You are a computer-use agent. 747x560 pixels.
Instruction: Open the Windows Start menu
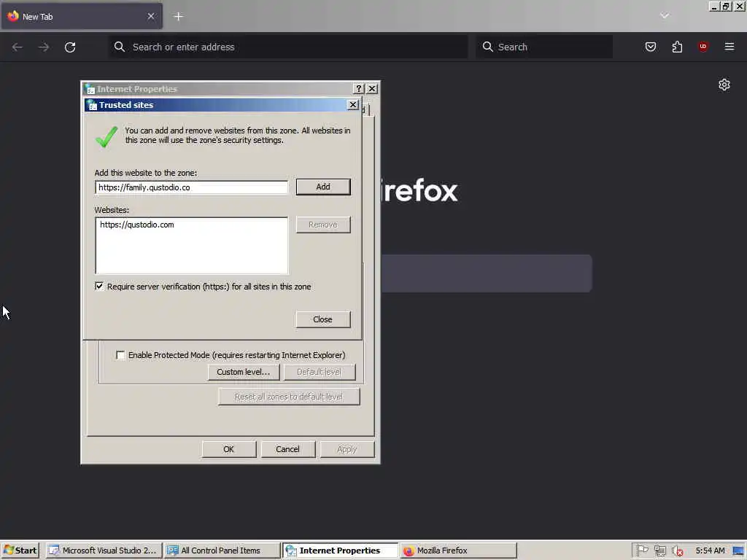pyautogui.click(x=20, y=551)
